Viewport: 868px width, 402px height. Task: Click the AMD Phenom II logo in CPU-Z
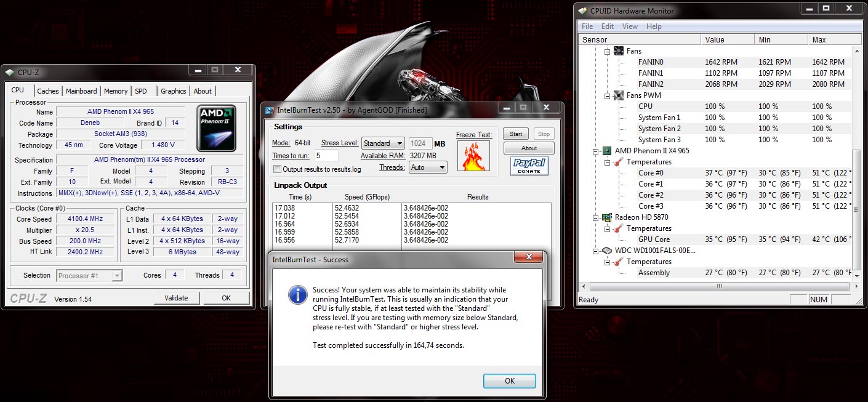pos(217,128)
